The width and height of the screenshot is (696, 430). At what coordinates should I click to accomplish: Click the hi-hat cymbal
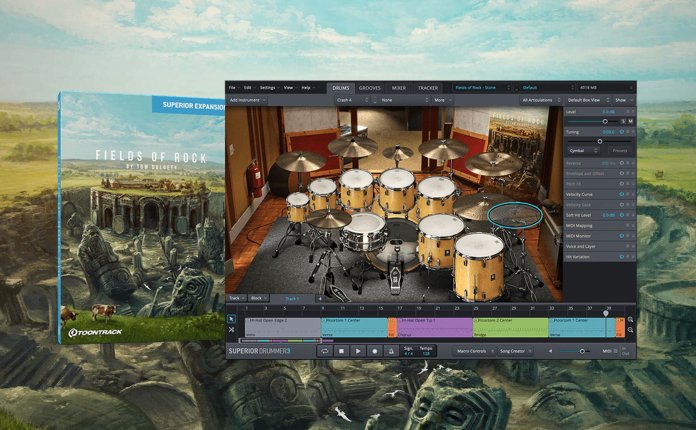[329, 218]
